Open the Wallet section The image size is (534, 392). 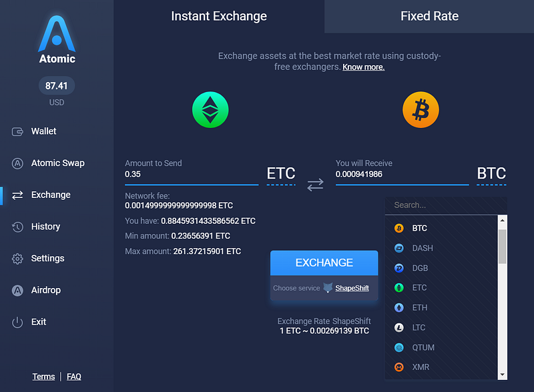tap(43, 131)
